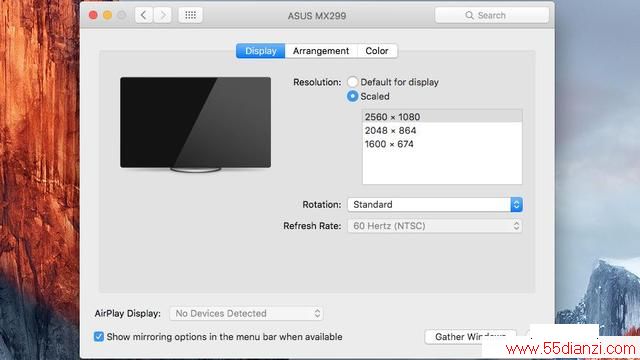640x360 pixels.
Task: Click the search magnifier icon
Action: coord(469,16)
